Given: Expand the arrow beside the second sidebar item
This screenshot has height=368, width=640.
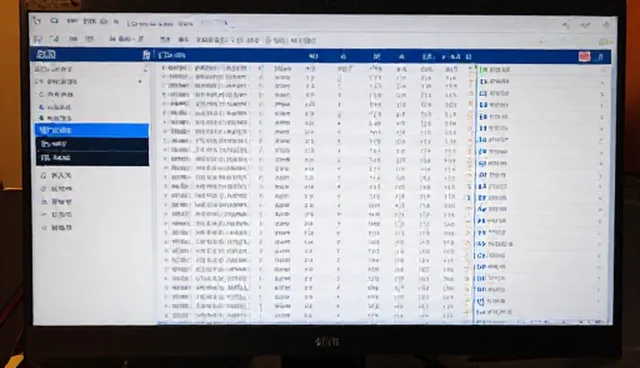Looking at the screenshot, I should [x=140, y=82].
